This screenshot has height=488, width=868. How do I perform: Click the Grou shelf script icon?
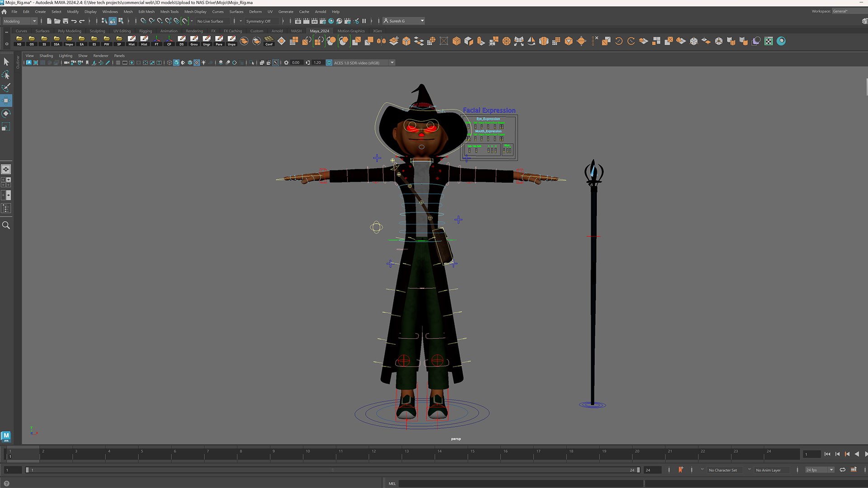point(194,41)
